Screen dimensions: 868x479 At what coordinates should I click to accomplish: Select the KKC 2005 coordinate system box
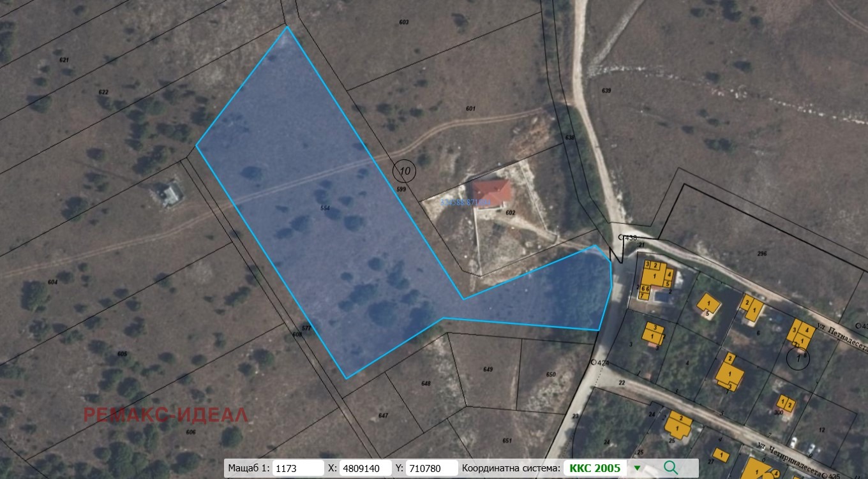coord(595,468)
